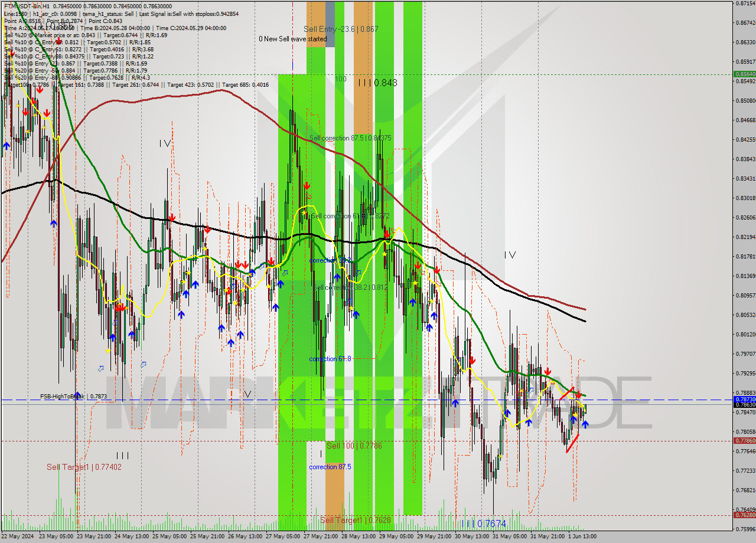The height and width of the screenshot is (543, 756).
Task: Click the '100' label on the green band
Action: 341,78
